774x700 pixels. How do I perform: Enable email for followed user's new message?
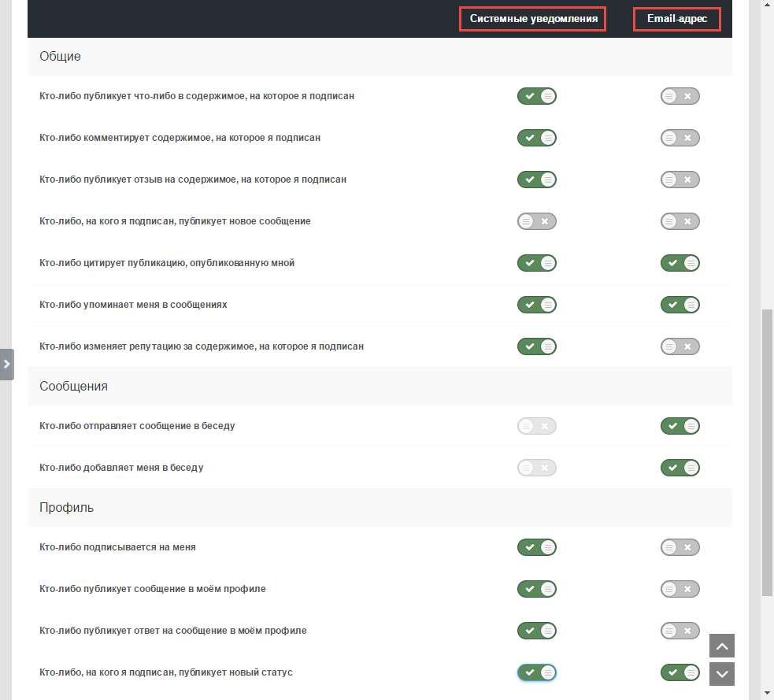point(680,221)
